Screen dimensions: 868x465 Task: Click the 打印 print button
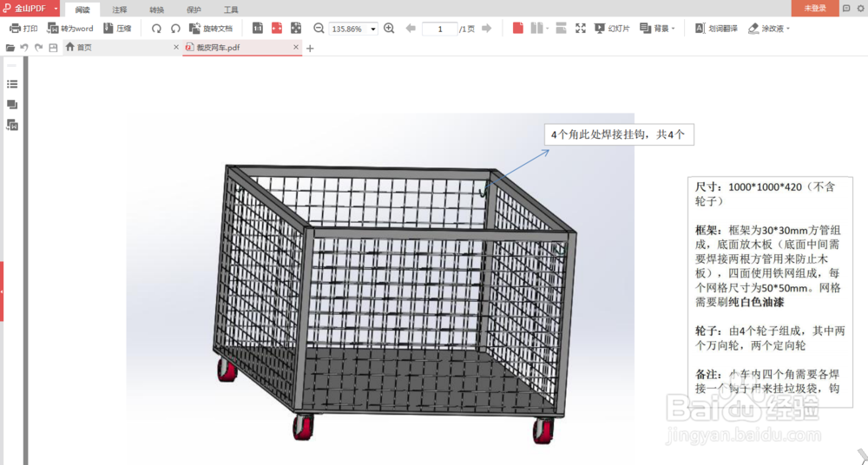23,29
